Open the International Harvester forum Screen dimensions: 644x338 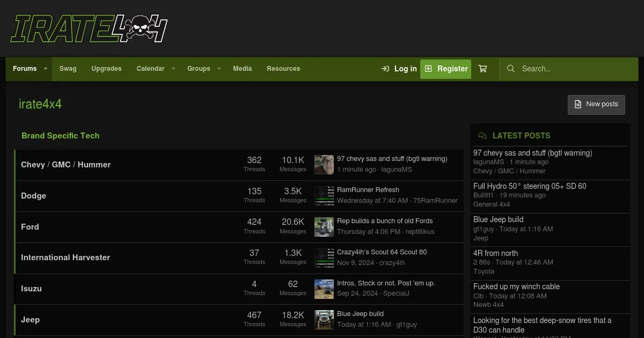pyautogui.click(x=65, y=258)
